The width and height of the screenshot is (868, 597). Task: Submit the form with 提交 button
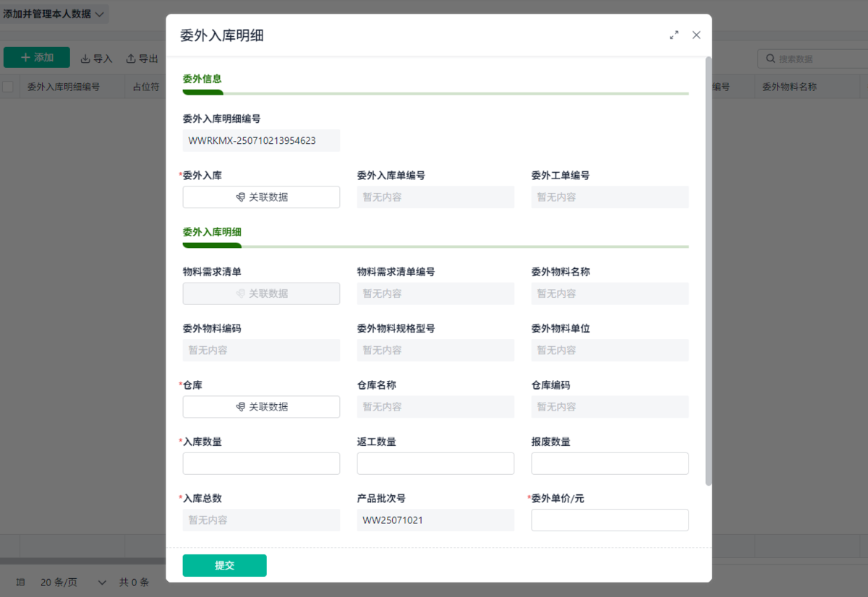(x=224, y=565)
